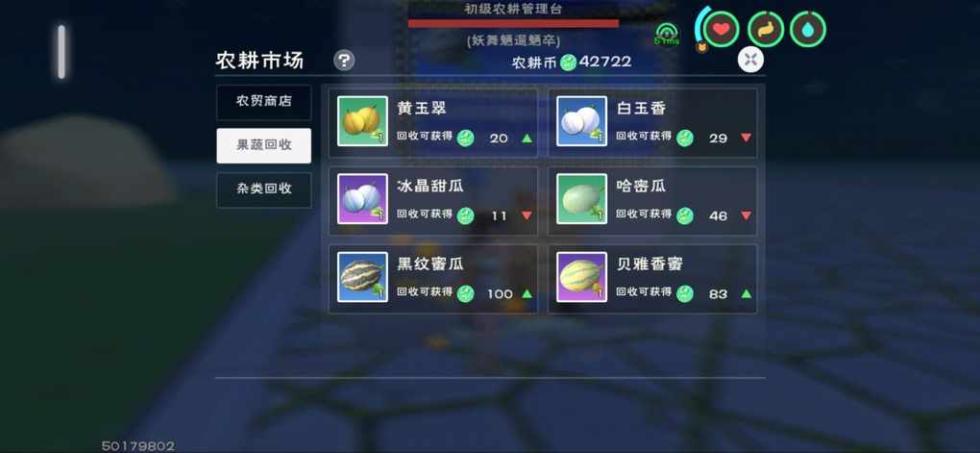Click the stomach hunger status icon

click(766, 29)
